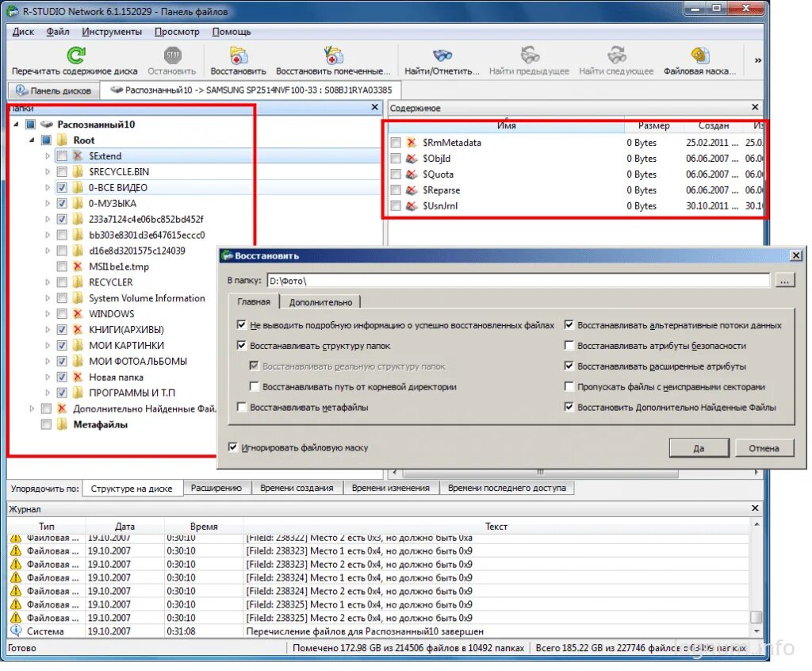Click Восстановить помеченные toolbar icon
The height and width of the screenshot is (671, 812).
(x=333, y=55)
